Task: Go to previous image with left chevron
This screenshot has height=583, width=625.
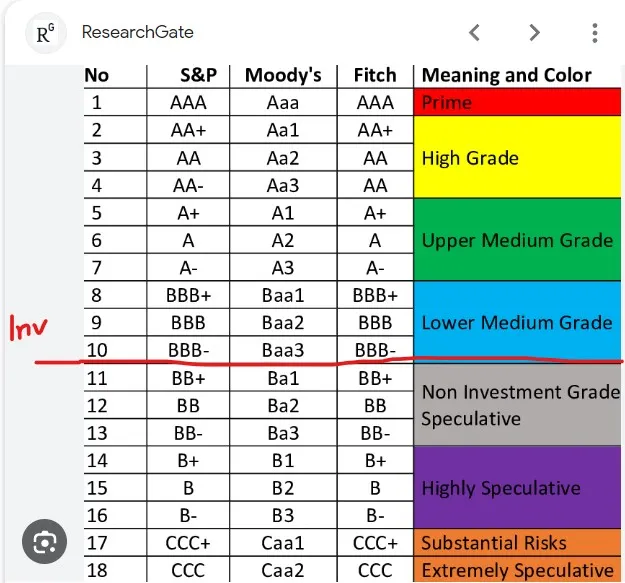Action: (x=474, y=33)
